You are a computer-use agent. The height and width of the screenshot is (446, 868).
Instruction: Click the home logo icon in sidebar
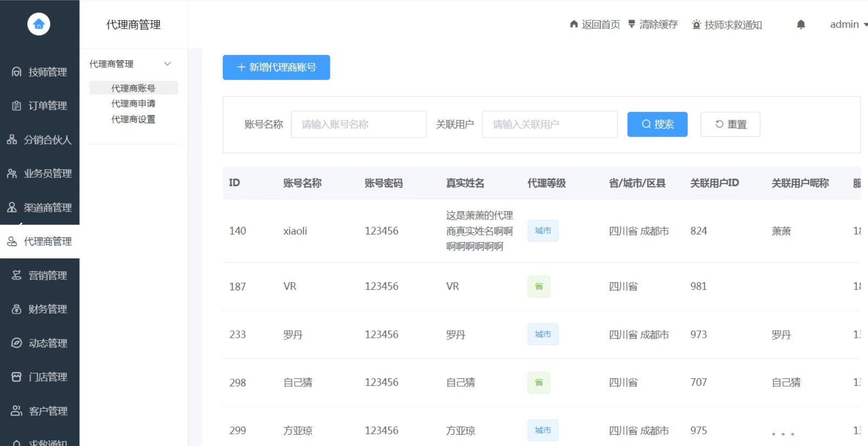[x=39, y=24]
